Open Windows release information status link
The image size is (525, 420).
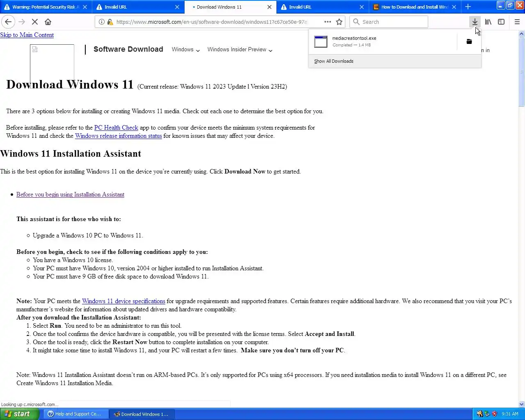click(119, 136)
